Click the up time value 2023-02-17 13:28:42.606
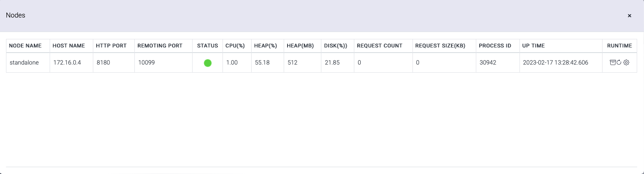 point(555,62)
